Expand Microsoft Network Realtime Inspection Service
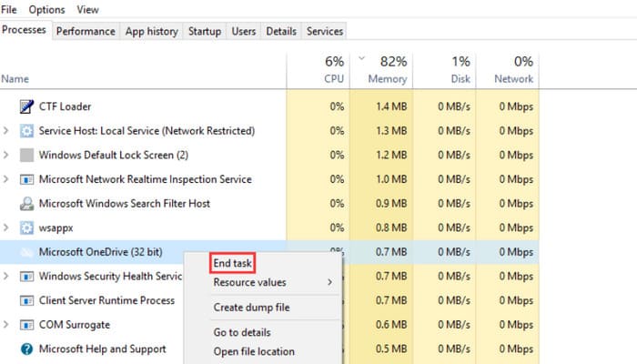Image resolution: width=637 pixels, height=364 pixels. coord(5,179)
